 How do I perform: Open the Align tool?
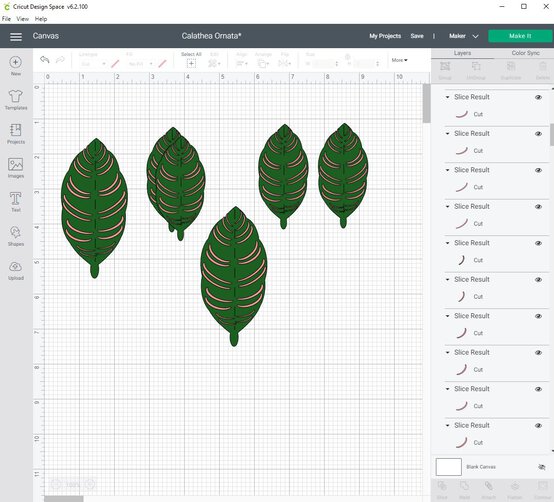pos(242,64)
